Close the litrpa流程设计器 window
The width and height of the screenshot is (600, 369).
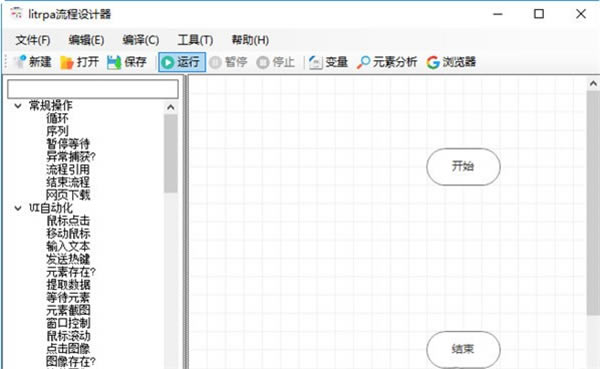(581, 14)
